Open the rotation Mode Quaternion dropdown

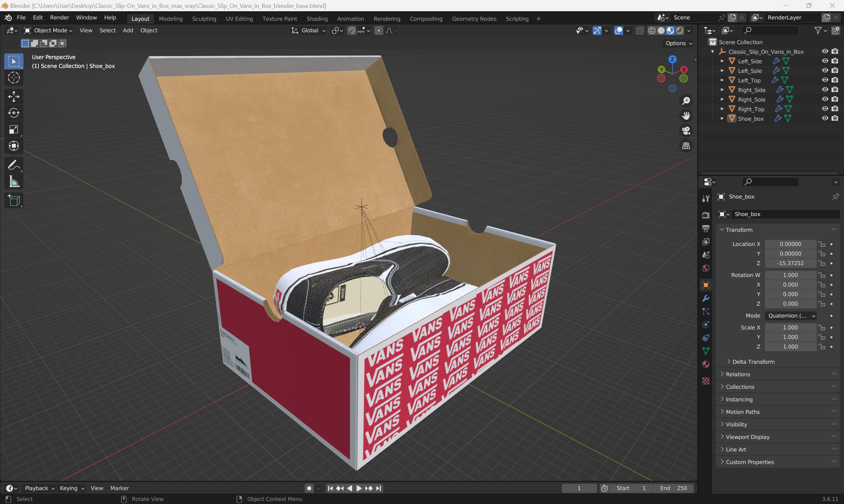tap(790, 316)
